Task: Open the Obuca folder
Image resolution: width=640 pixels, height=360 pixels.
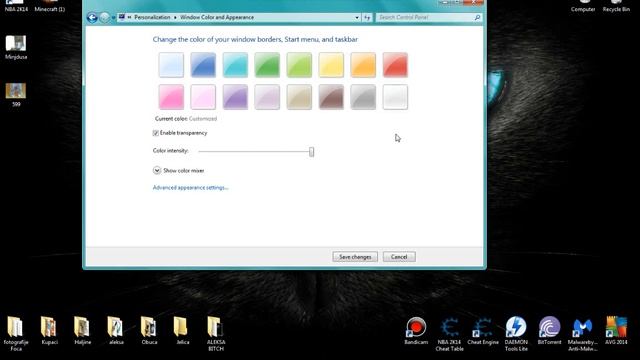Action: pos(149,331)
